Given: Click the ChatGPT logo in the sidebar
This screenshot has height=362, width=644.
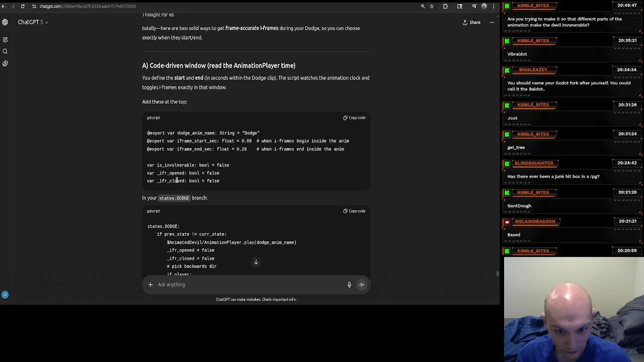Looking at the screenshot, I should click(x=5, y=22).
